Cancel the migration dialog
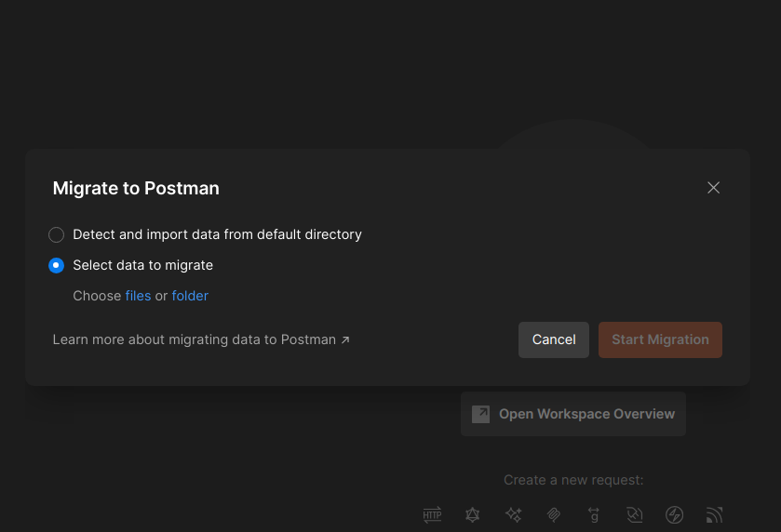This screenshot has width=781, height=532. click(553, 339)
